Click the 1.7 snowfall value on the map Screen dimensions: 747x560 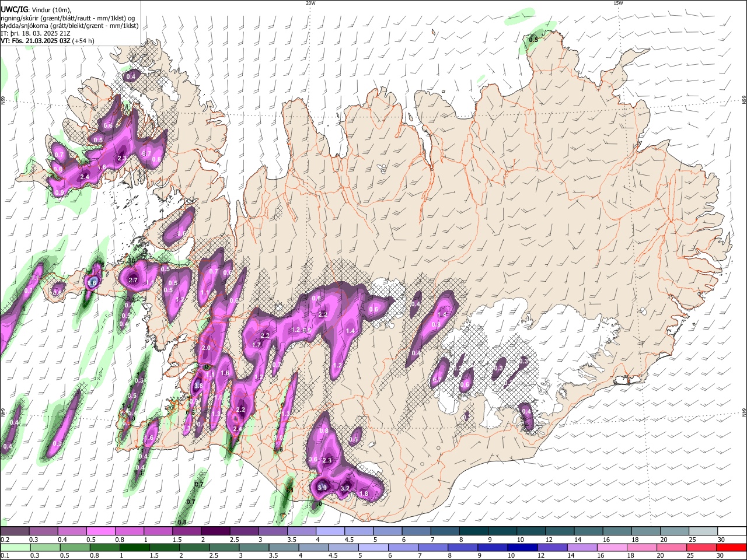(256, 345)
